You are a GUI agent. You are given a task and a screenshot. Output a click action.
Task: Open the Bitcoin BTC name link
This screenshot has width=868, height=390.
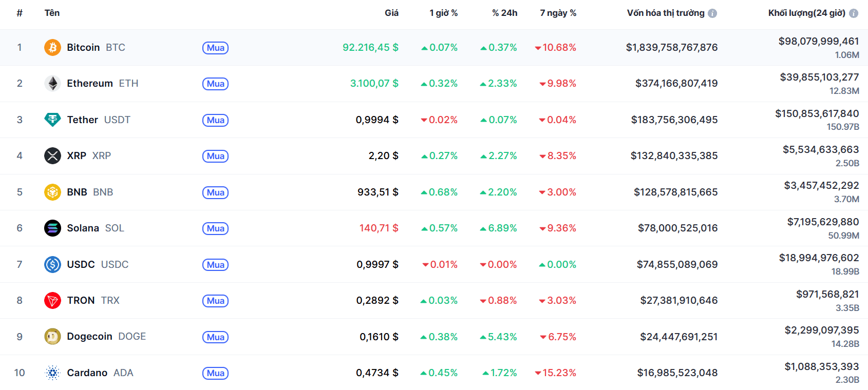[96, 47]
